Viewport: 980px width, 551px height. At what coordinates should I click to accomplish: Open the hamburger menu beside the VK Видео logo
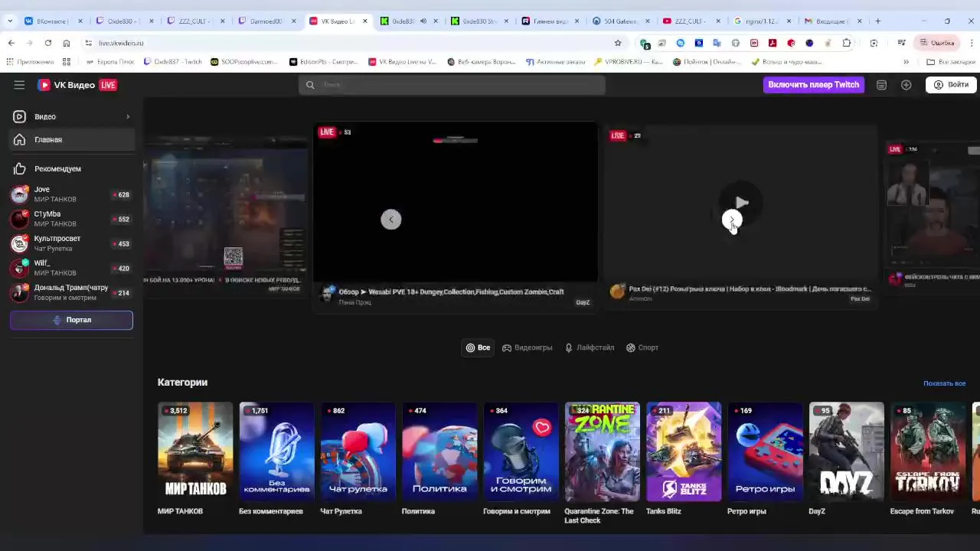pos(19,85)
